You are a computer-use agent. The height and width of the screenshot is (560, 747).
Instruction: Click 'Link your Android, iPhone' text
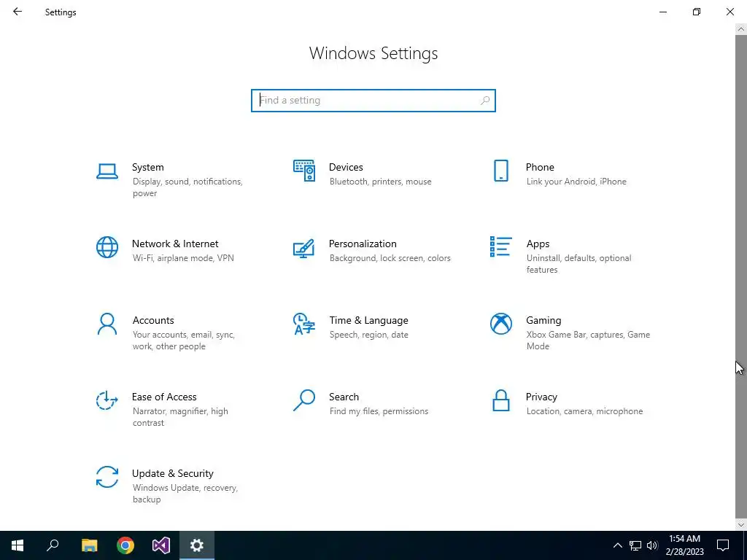pos(576,182)
